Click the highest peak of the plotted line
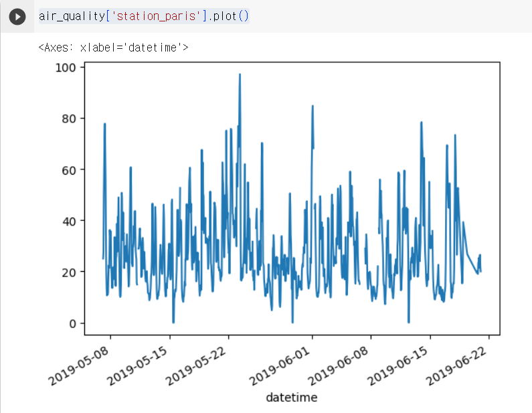The image size is (532, 413). pos(240,75)
